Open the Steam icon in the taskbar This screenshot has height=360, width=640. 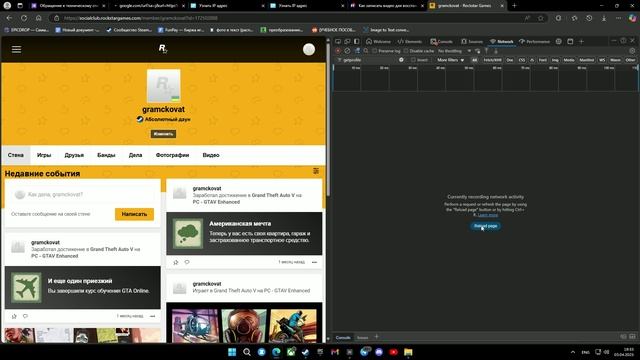click(x=305, y=352)
